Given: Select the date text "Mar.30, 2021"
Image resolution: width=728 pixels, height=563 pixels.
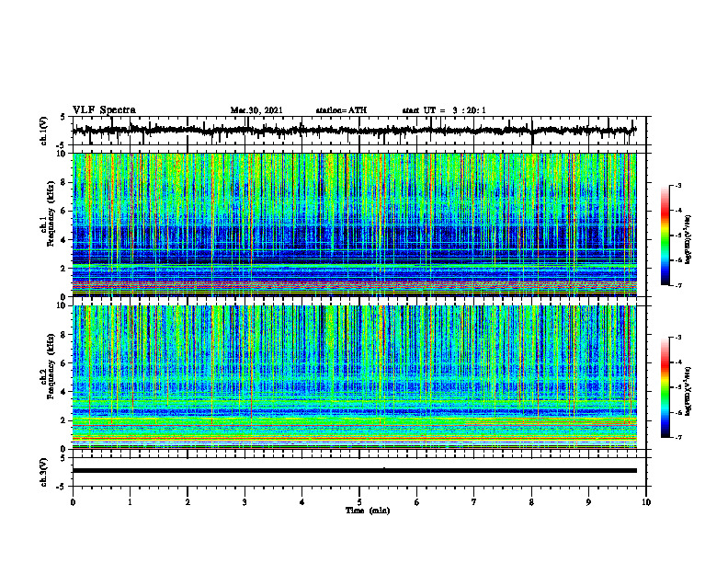Looking at the screenshot, I should coord(256,110).
